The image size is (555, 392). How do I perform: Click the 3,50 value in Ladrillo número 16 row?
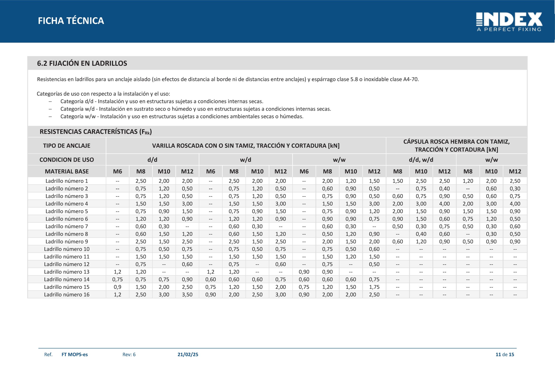(x=187, y=295)
